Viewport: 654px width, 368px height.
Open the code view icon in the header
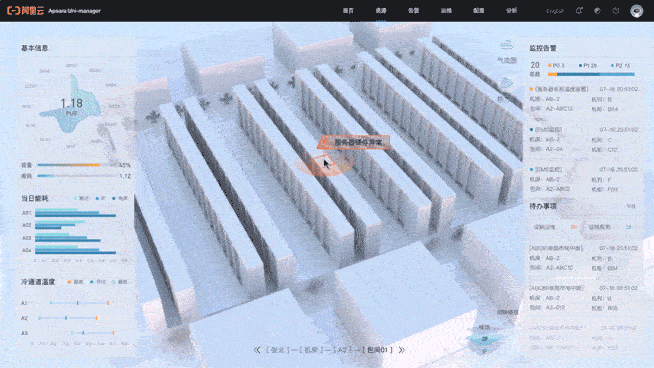pos(555,11)
